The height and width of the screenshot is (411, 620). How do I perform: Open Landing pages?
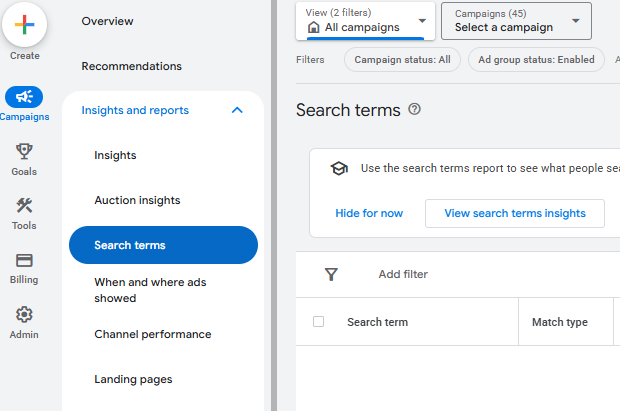133,379
